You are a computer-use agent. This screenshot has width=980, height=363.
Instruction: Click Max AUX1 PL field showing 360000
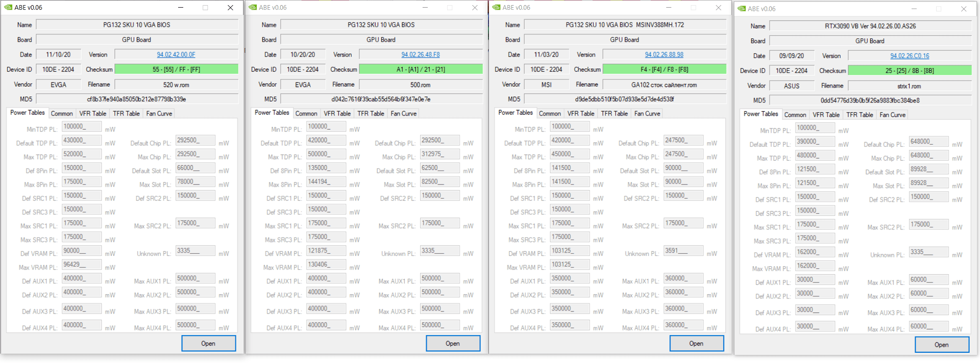[x=683, y=278]
